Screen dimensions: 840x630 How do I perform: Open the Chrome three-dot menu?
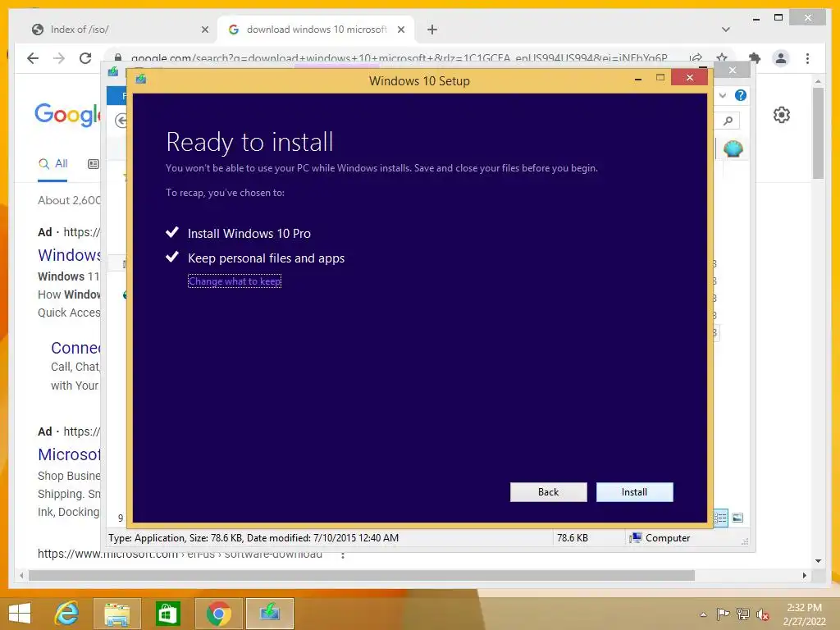pos(807,58)
